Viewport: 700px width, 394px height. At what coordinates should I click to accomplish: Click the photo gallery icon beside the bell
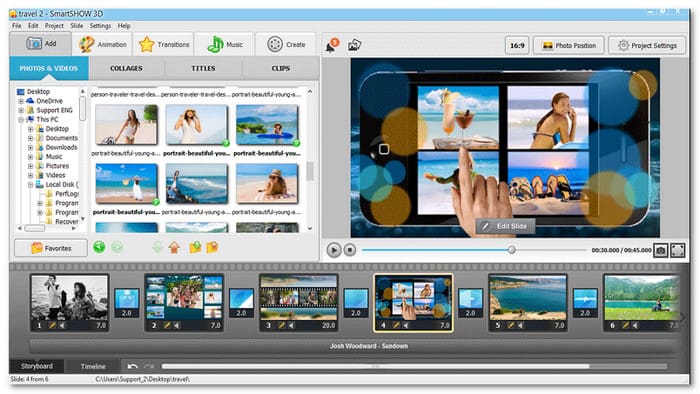(x=354, y=45)
